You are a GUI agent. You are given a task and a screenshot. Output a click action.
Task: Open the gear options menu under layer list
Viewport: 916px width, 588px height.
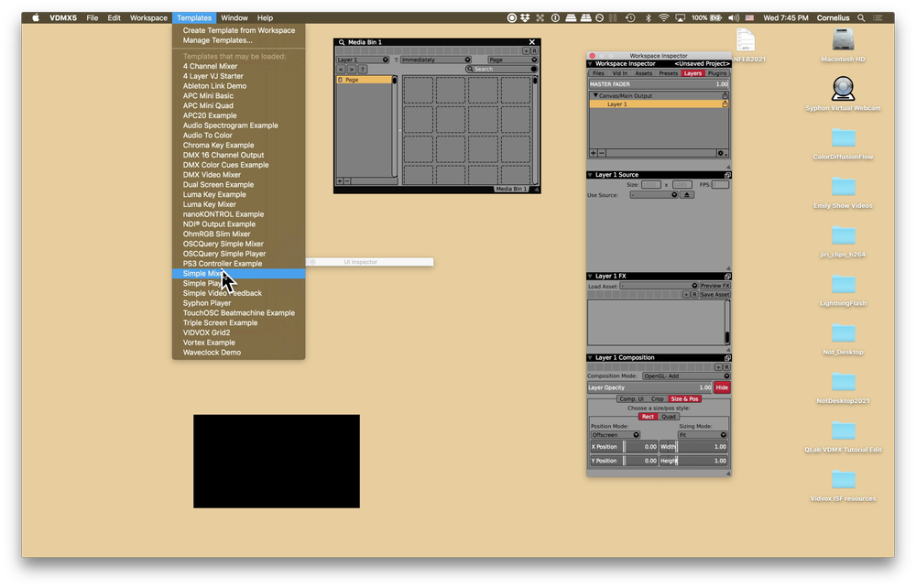(722, 153)
